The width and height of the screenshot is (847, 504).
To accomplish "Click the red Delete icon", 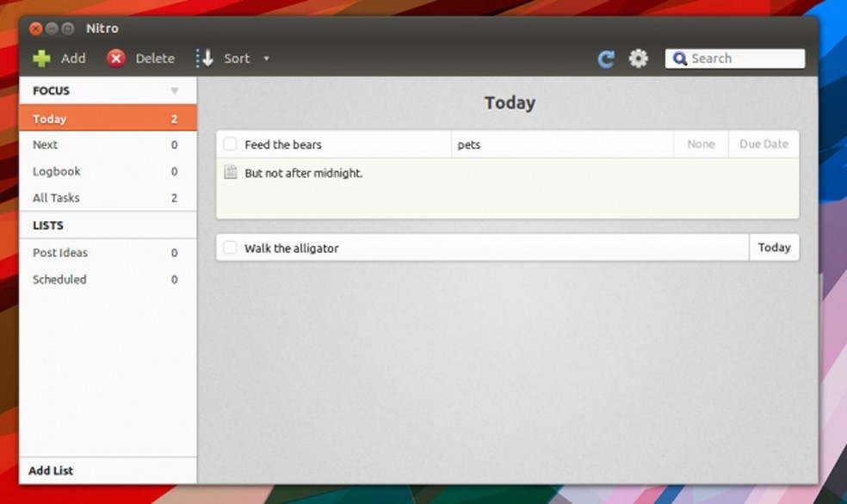I will pos(115,58).
